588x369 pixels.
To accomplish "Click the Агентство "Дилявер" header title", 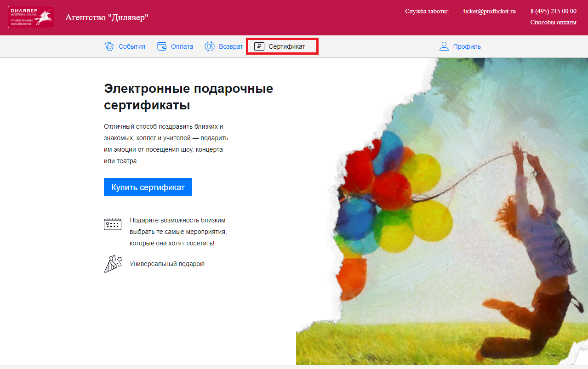I will [x=107, y=17].
